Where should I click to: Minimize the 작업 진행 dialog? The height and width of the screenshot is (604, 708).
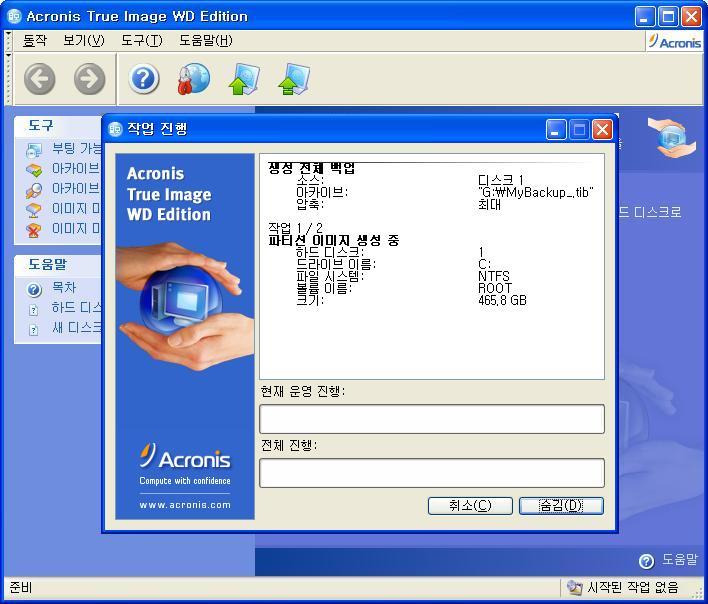[556, 130]
